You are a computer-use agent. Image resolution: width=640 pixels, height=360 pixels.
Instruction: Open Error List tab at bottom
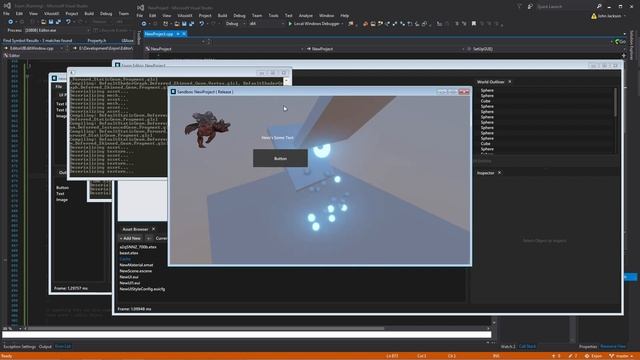(63, 347)
